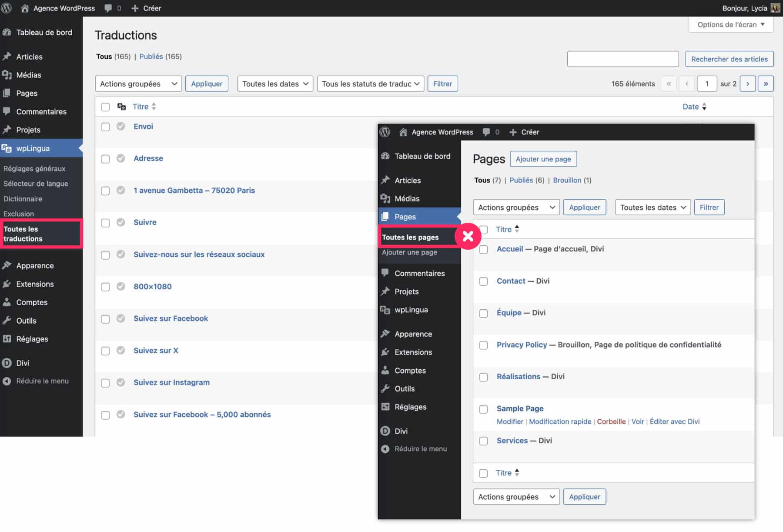Screen dimensions: 783x532
Task: Click the wpLingua translate icon in the main sidebar
Action: 7,148
